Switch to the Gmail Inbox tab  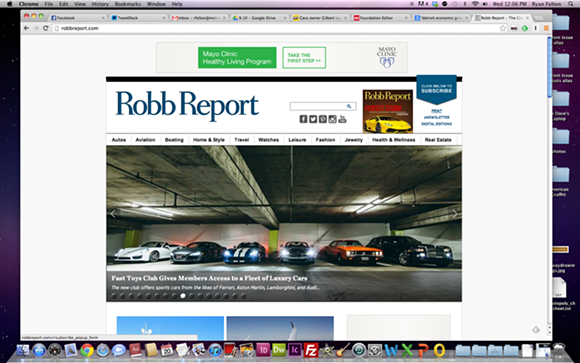(199, 18)
